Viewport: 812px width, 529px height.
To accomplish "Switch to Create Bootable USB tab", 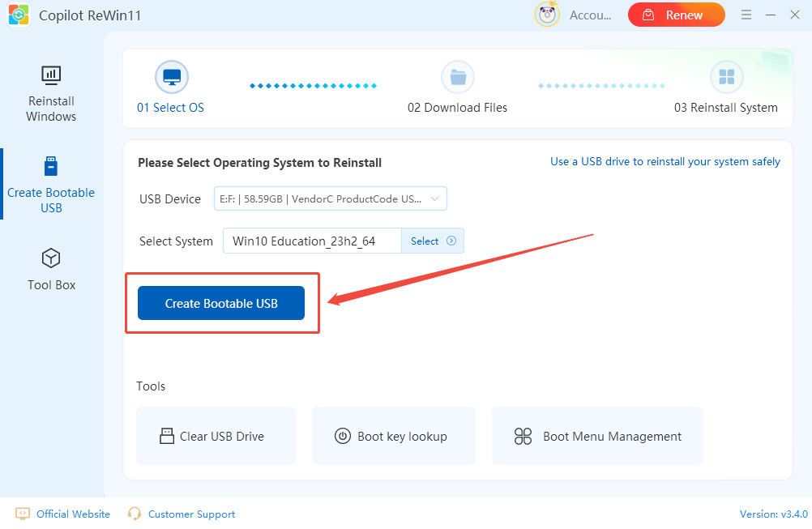I will (51, 186).
